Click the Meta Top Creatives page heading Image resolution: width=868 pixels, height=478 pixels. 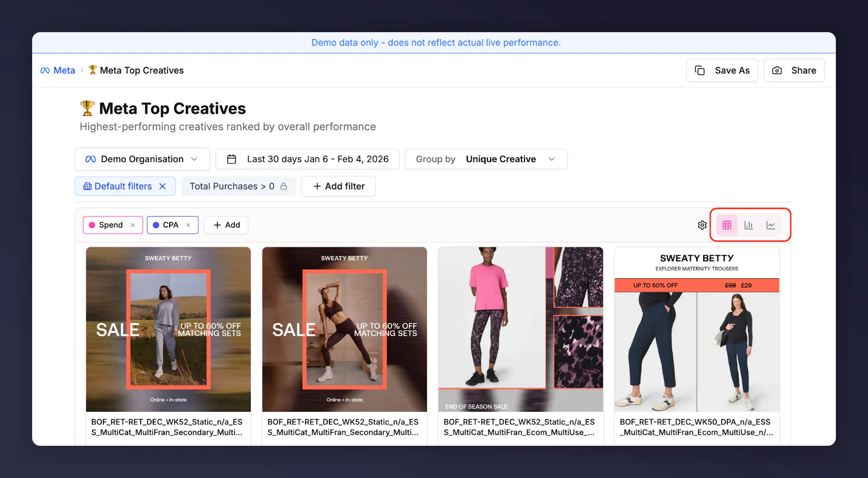pos(172,109)
